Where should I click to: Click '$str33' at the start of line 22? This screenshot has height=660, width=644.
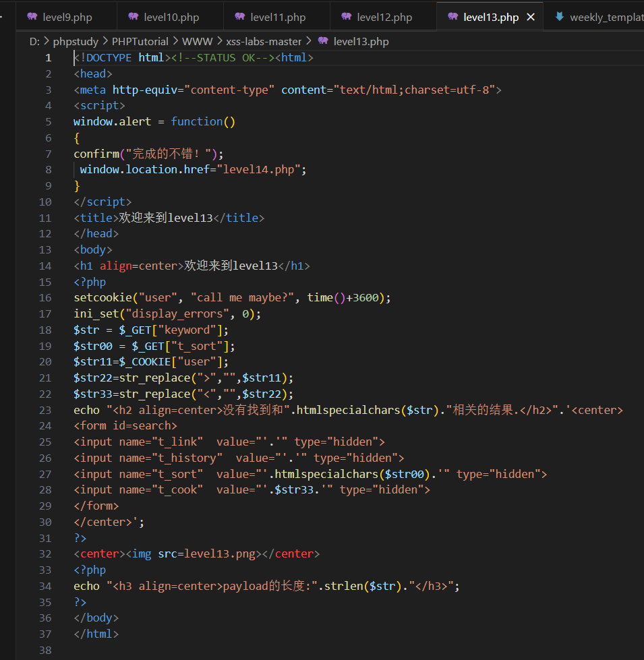pyautogui.click(x=93, y=394)
